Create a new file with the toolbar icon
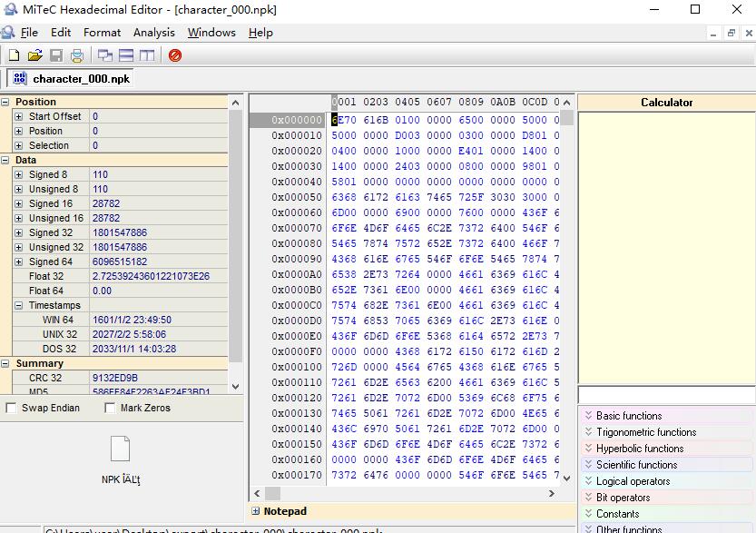 pyautogui.click(x=14, y=55)
